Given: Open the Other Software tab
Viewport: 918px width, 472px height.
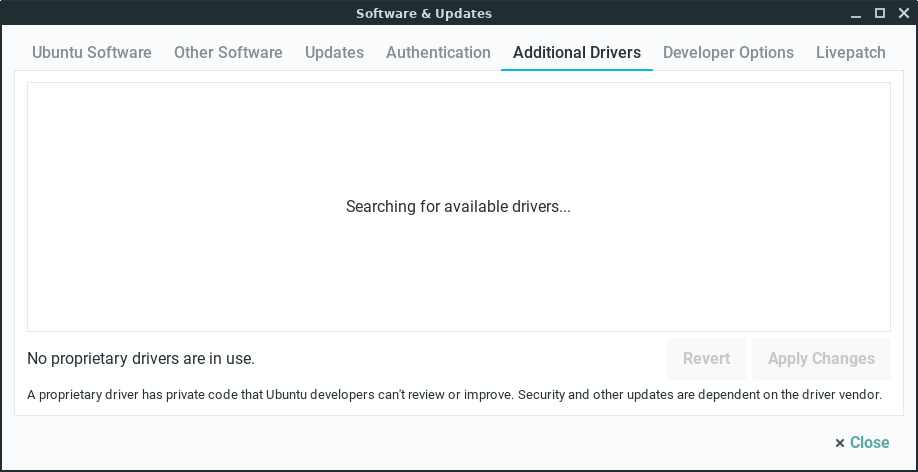Looking at the screenshot, I should point(228,52).
